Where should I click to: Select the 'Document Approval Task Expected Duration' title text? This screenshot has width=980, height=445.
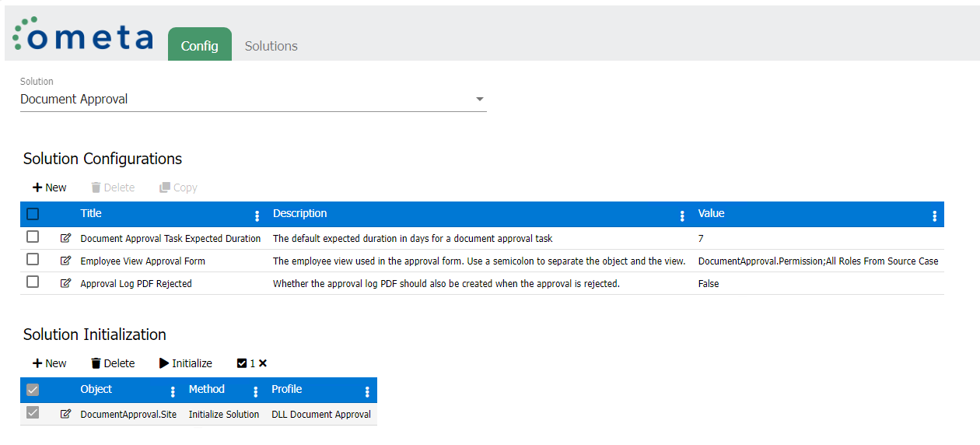click(x=170, y=238)
